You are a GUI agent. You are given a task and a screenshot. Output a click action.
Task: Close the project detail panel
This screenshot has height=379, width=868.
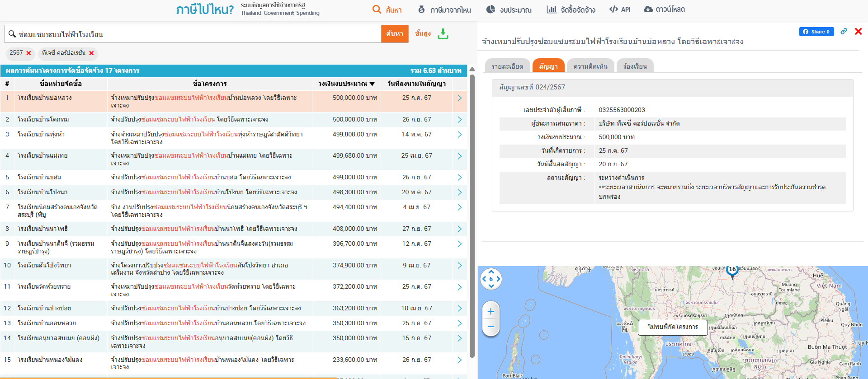[858, 31]
